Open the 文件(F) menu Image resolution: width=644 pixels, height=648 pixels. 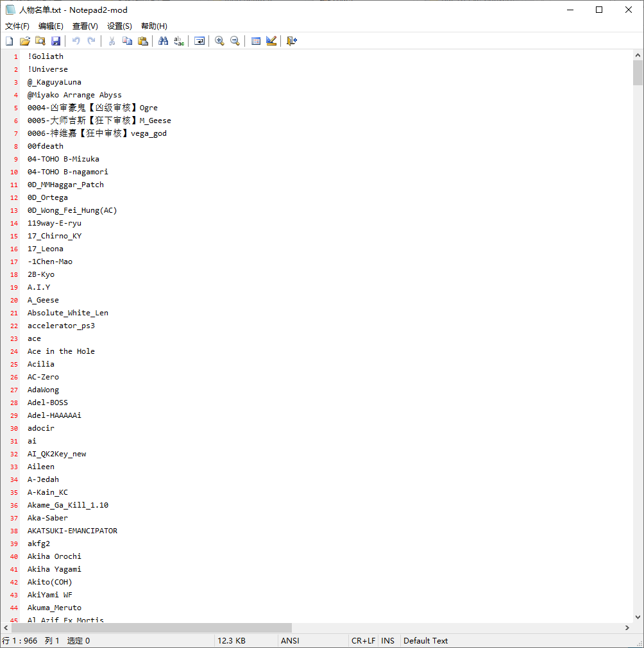pos(17,26)
